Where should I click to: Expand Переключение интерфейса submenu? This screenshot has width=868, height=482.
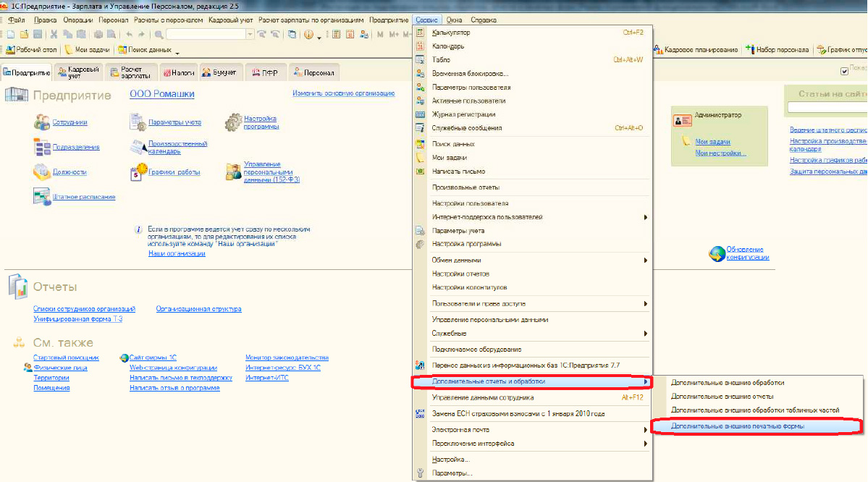(x=646, y=444)
